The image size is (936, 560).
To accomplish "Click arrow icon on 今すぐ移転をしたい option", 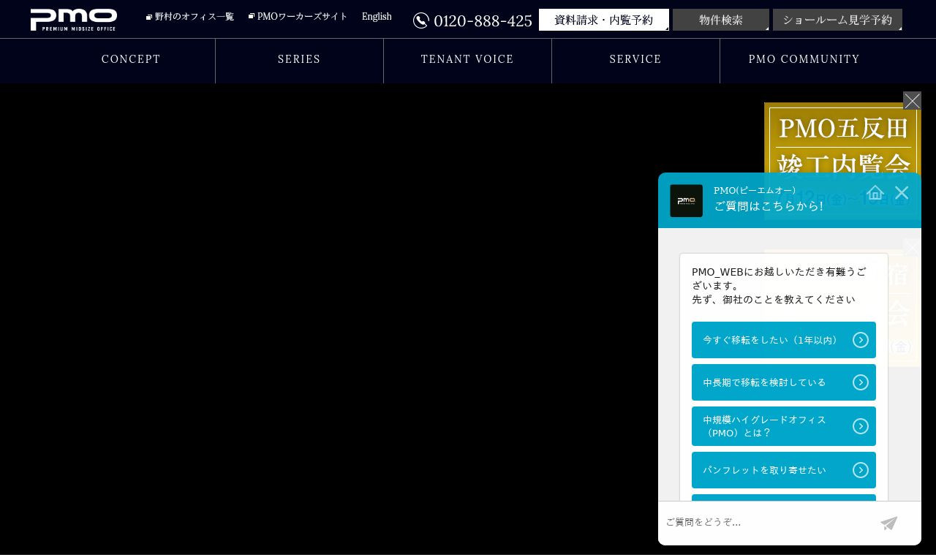I will [x=861, y=340].
